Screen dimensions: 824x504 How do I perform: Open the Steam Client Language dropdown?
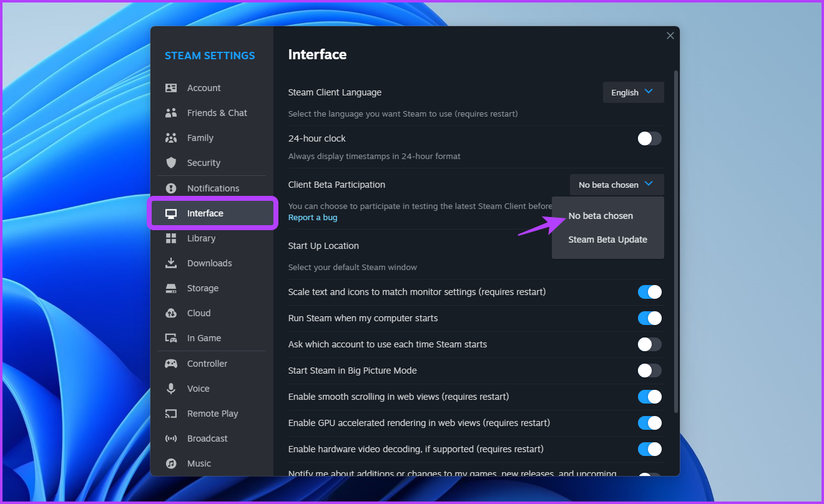[633, 92]
